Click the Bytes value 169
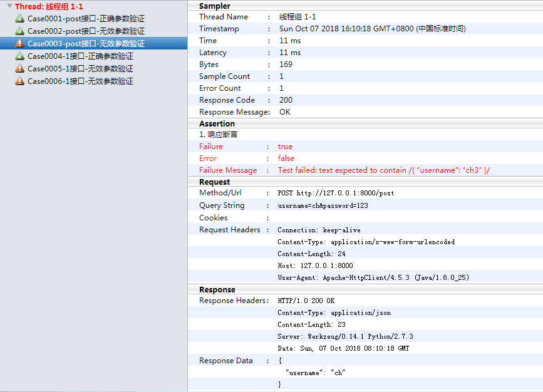The width and height of the screenshot is (543, 392). 286,64
